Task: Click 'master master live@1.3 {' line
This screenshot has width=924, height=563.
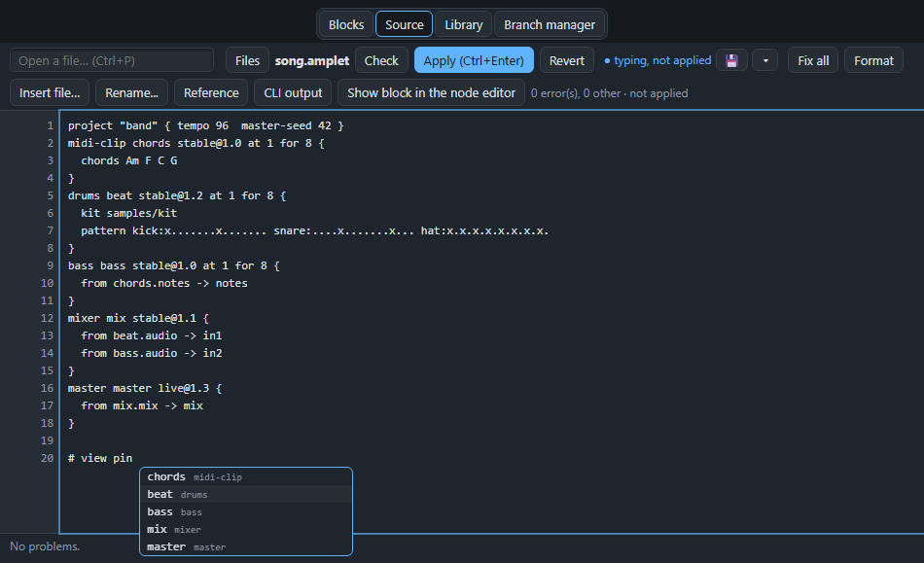Action: click(x=145, y=388)
